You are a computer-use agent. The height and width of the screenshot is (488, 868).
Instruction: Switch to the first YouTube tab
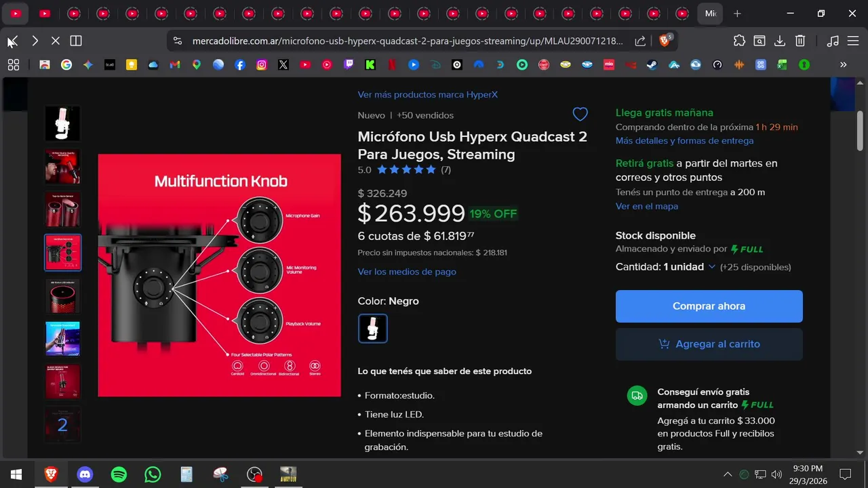pos(16,14)
